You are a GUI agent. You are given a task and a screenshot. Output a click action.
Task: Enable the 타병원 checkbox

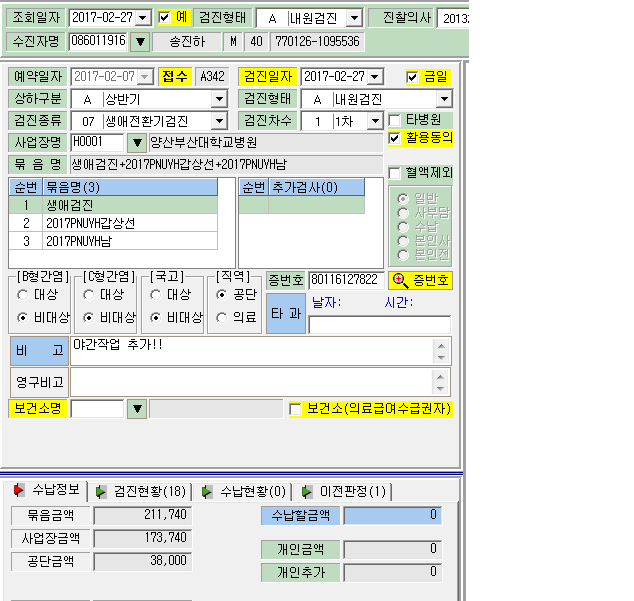[x=394, y=120]
